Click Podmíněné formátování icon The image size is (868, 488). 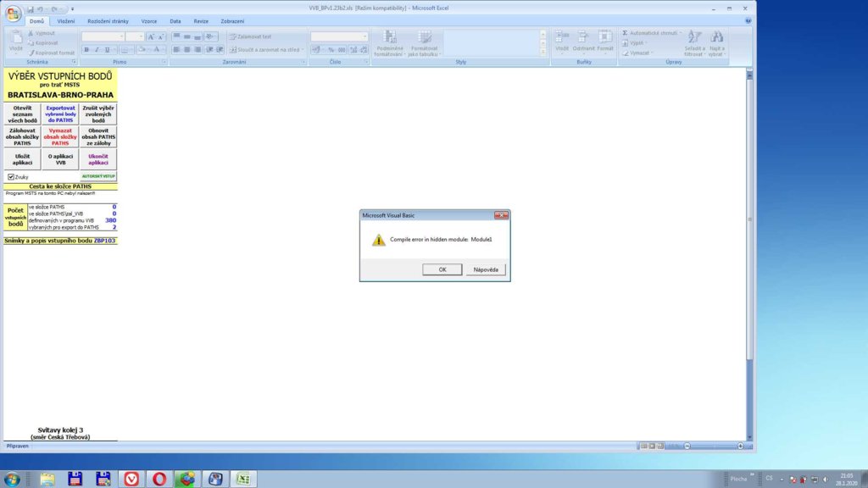(390, 42)
